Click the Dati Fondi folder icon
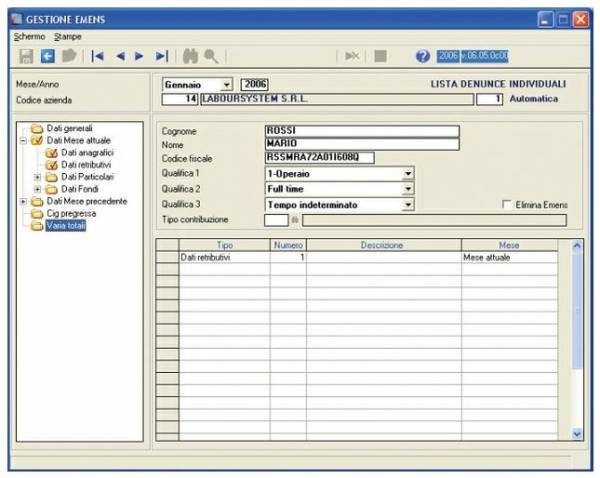Image resolution: width=600 pixels, height=478 pixels. click(51, 189)
